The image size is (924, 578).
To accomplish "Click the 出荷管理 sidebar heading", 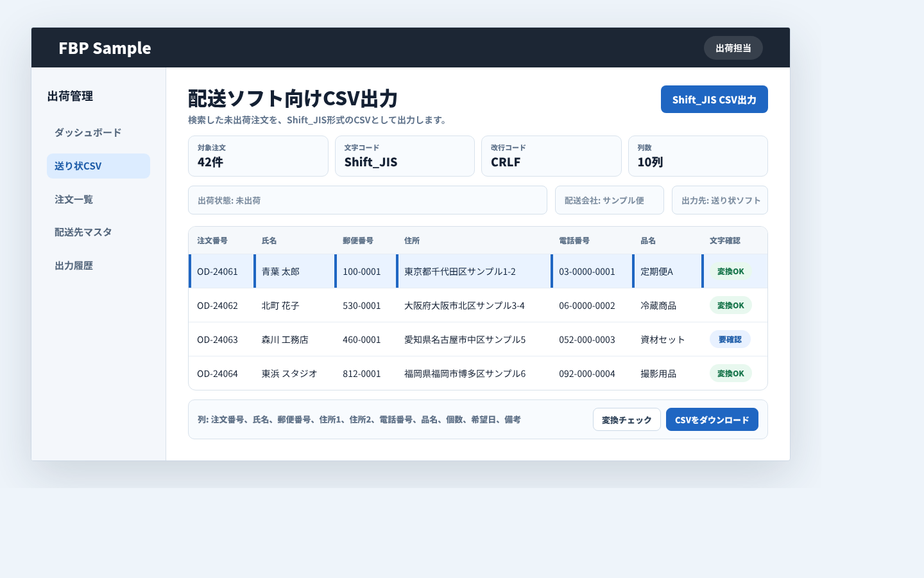I will (x=70, y=96).
